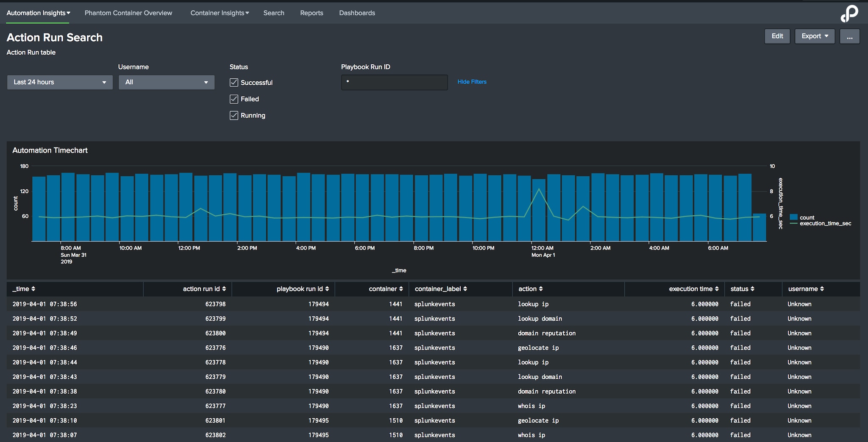Toggle the Successful status checkbox
This screenshot has width=868, height=442.
[x=234, y=82]
